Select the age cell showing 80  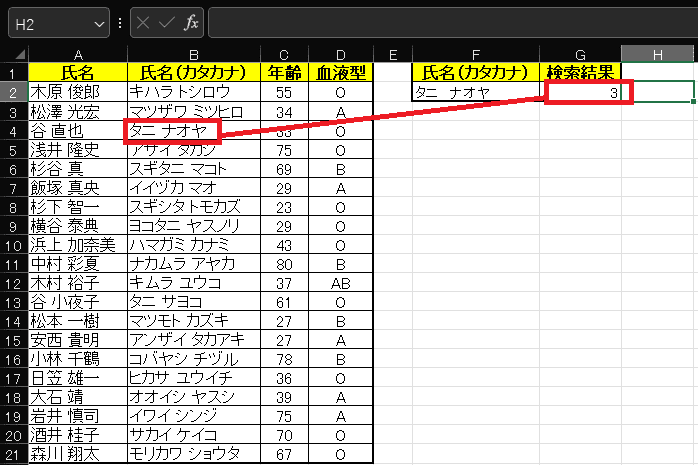(x=284, y=264)
